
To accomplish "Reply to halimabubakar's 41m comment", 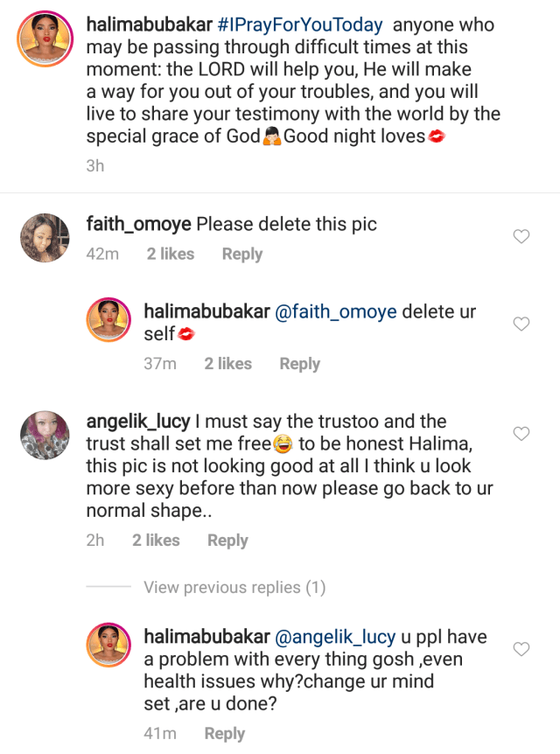I will 224,734.
